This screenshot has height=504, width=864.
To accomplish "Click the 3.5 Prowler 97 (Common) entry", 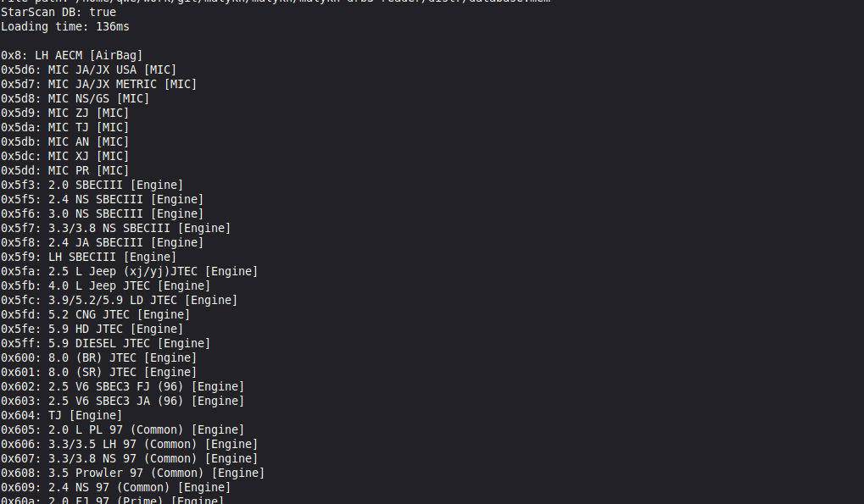I will click(132, 474).
